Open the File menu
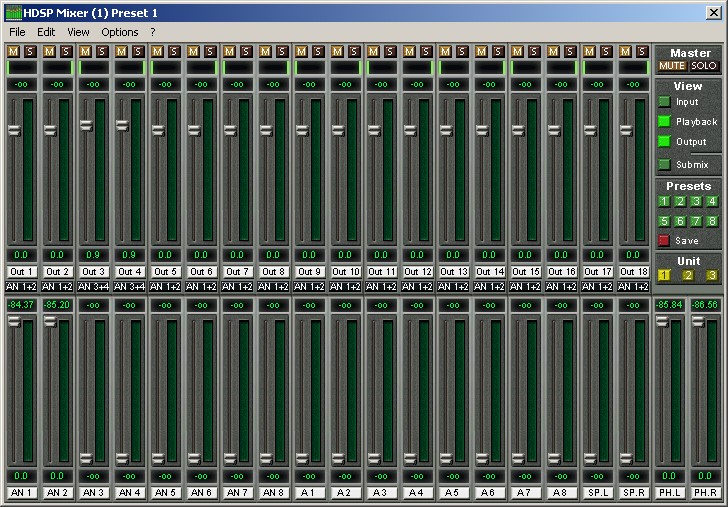Image resolution: width=728 pixels, height=507 pixels. pos(17,32)
